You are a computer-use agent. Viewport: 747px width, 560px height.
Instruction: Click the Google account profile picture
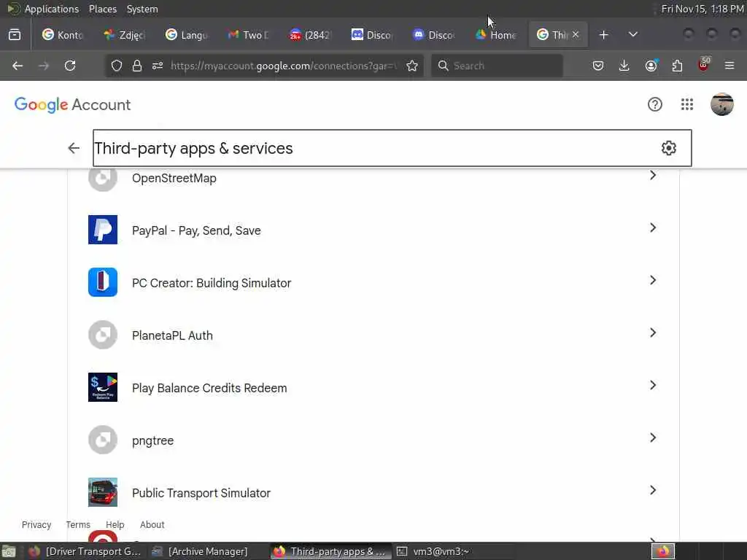point(722,104)
